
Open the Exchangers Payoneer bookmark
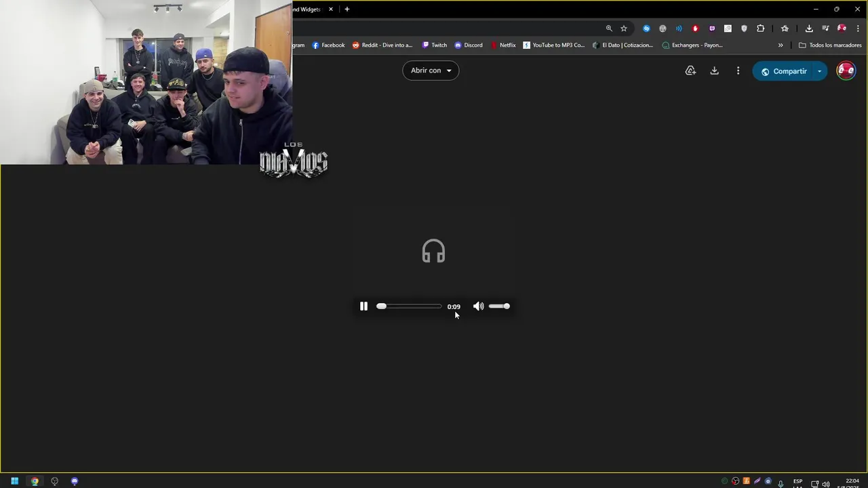tap(692, 45)
